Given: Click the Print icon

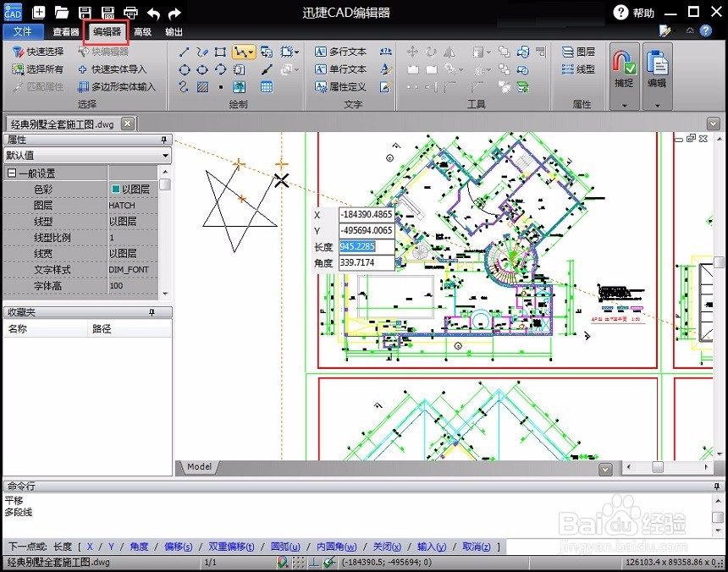Looking at the screenshot, I should [131, 13].
